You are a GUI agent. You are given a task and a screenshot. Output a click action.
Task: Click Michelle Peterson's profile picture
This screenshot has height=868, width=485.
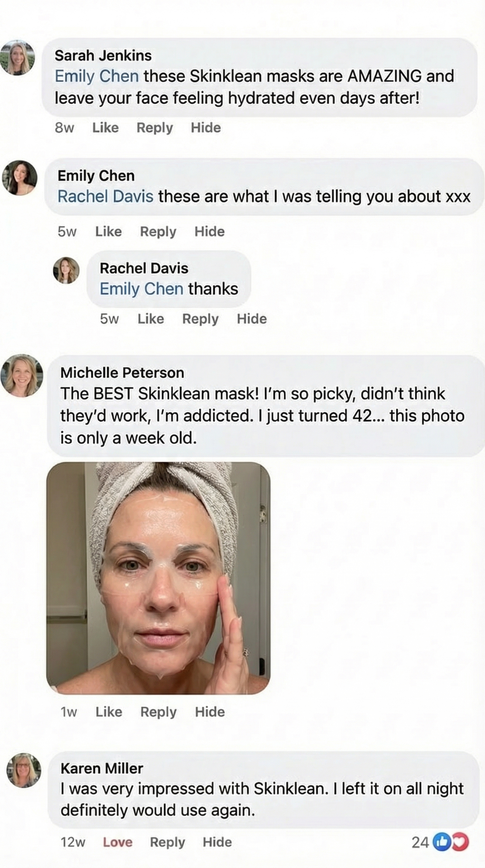[x=22, y=375]
